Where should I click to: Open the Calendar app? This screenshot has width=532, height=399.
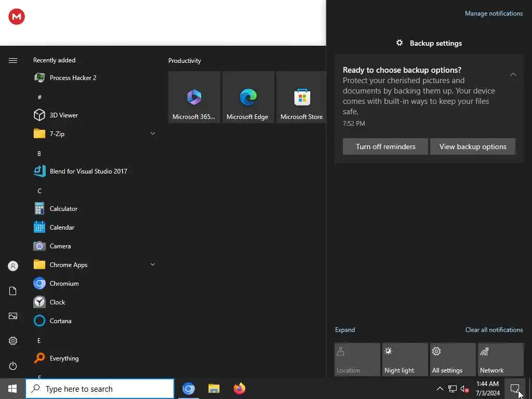coord(95,228)
